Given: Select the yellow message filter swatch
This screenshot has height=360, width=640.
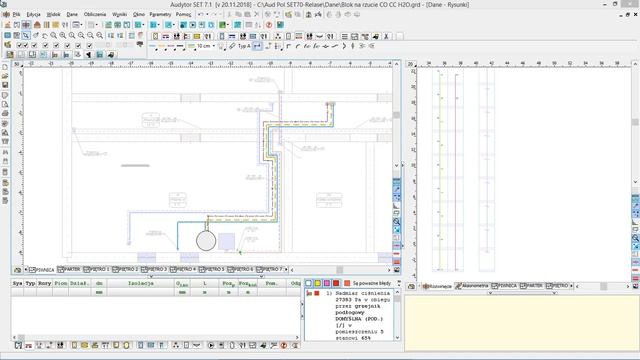Looking at the screenshot, I should 318,283.
